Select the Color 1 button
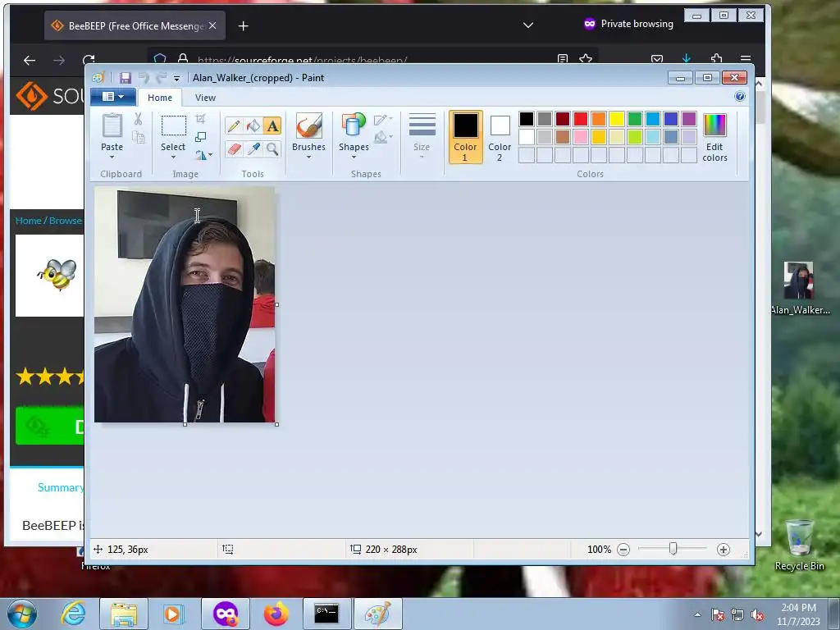Viewport: 840px width, 630px height. coord(465,137)
